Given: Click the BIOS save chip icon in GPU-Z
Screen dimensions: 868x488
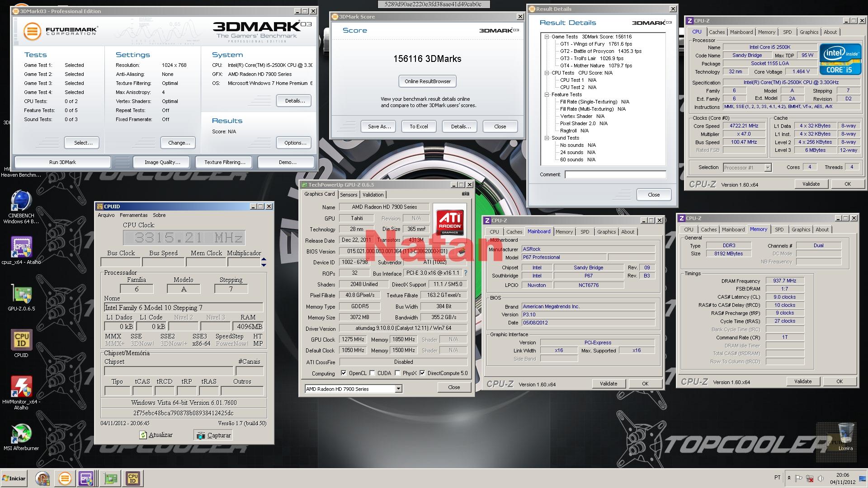Looking at the screenshot, I should (461, 252).
